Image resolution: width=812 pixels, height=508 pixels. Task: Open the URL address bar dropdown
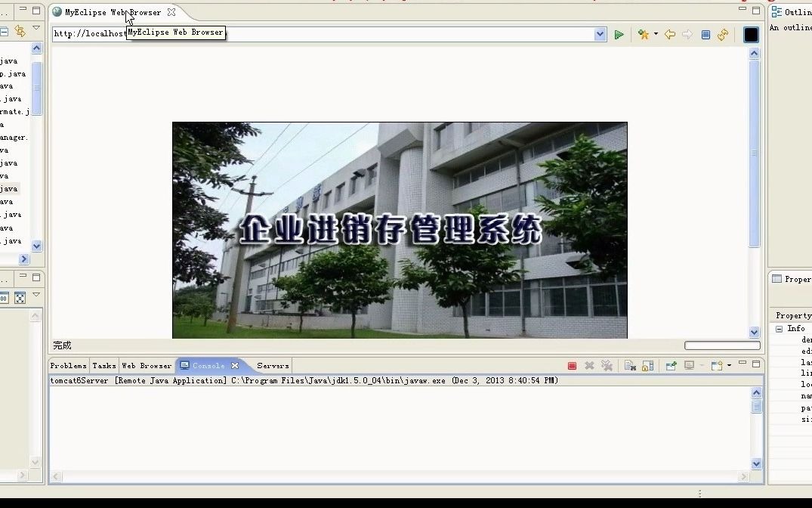600,33
